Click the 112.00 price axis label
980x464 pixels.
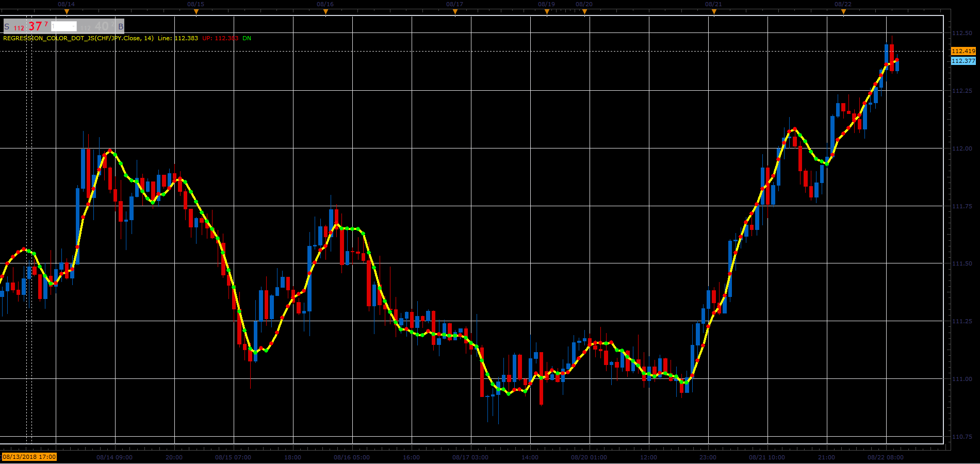point(962,148)
